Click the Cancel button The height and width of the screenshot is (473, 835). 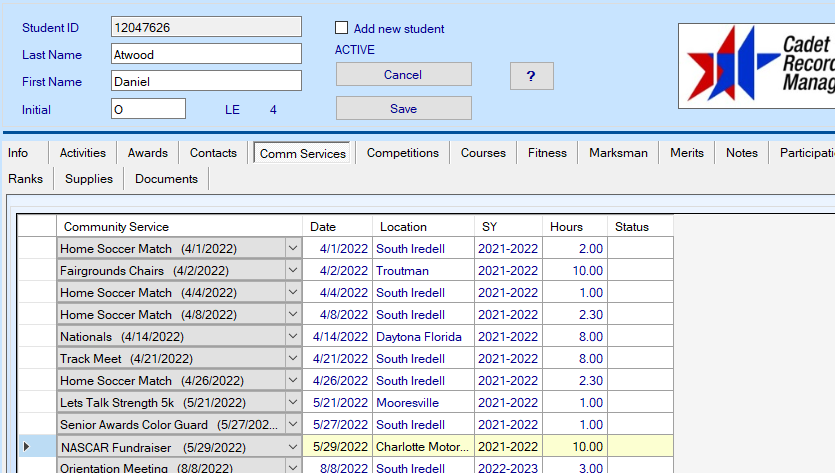[x=403, y=75]
